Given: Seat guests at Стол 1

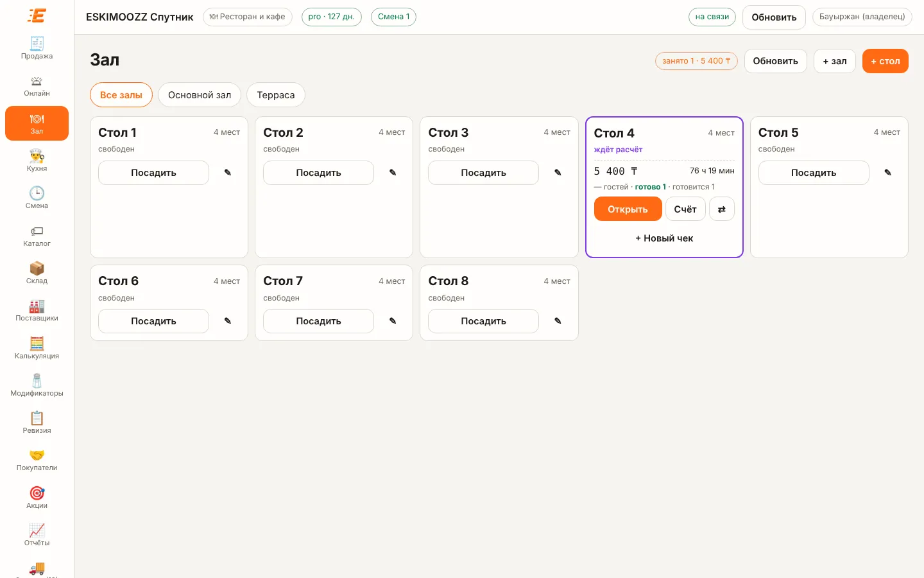Looking at the screenshot, I should 153,173.
